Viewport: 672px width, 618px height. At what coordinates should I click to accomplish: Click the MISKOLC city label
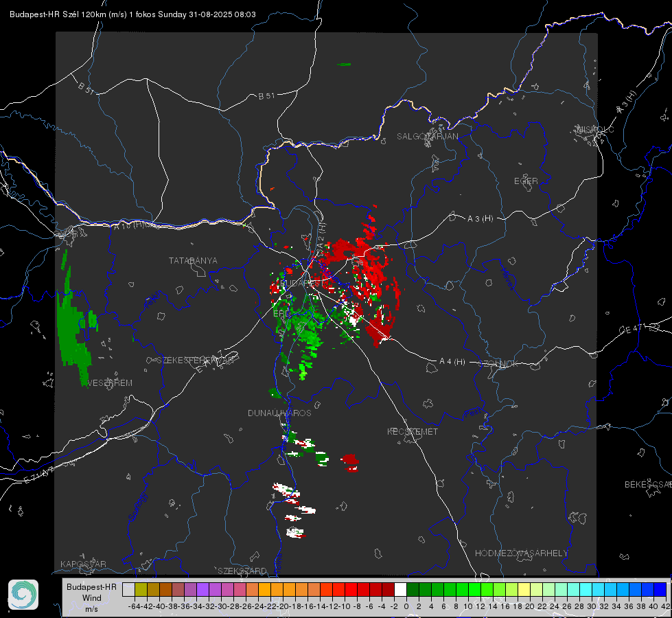point(595,129)
